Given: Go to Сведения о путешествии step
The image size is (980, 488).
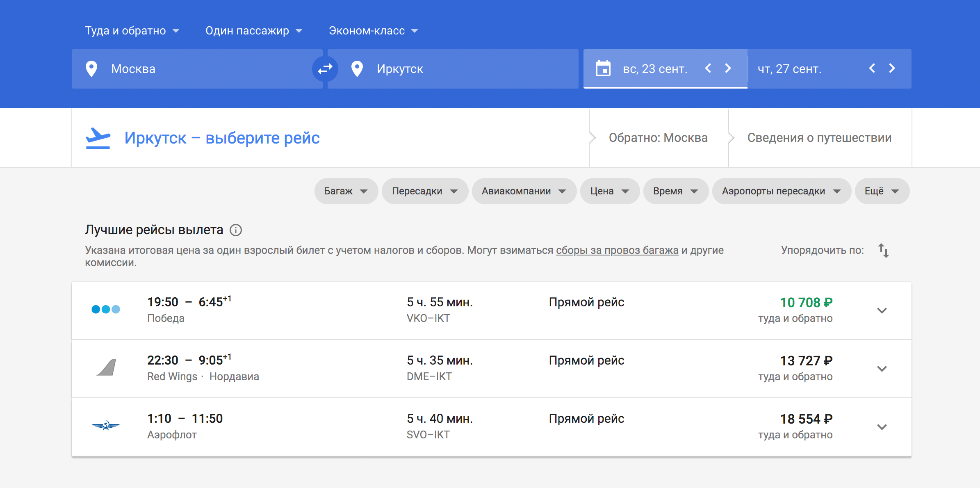Looking at the screenshot, I should pyautogui.click(x=819, y=138).
